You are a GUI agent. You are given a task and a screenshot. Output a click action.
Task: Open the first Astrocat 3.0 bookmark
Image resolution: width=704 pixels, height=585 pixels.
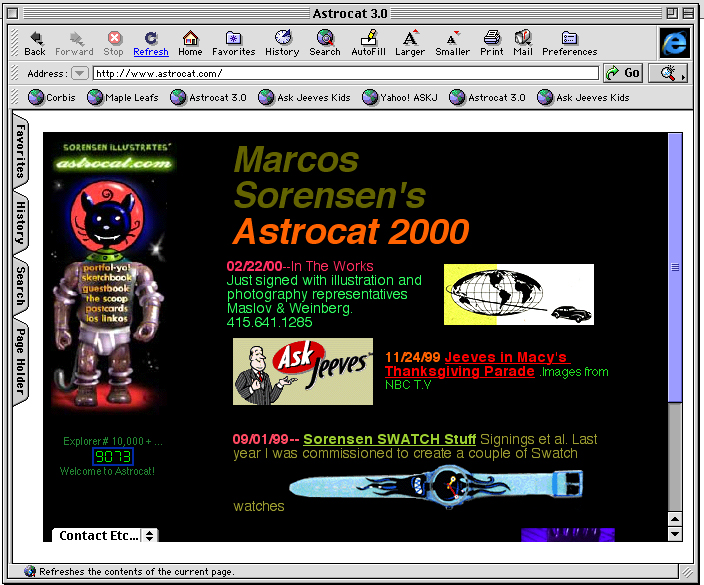208,97
